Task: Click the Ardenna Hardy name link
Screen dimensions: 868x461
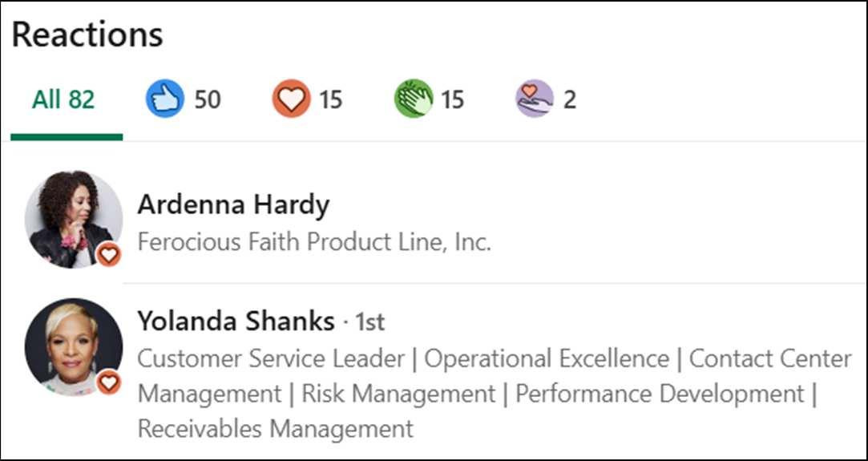Action: (x=233, y=205)
